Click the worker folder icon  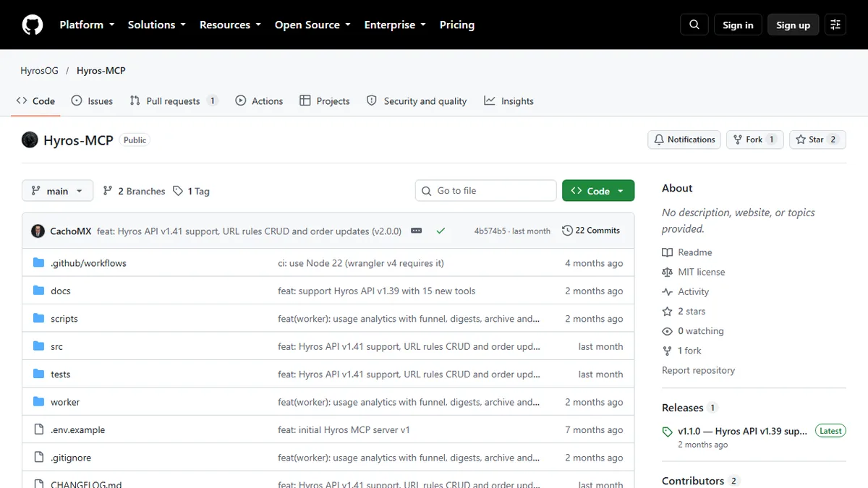point(39,402)
